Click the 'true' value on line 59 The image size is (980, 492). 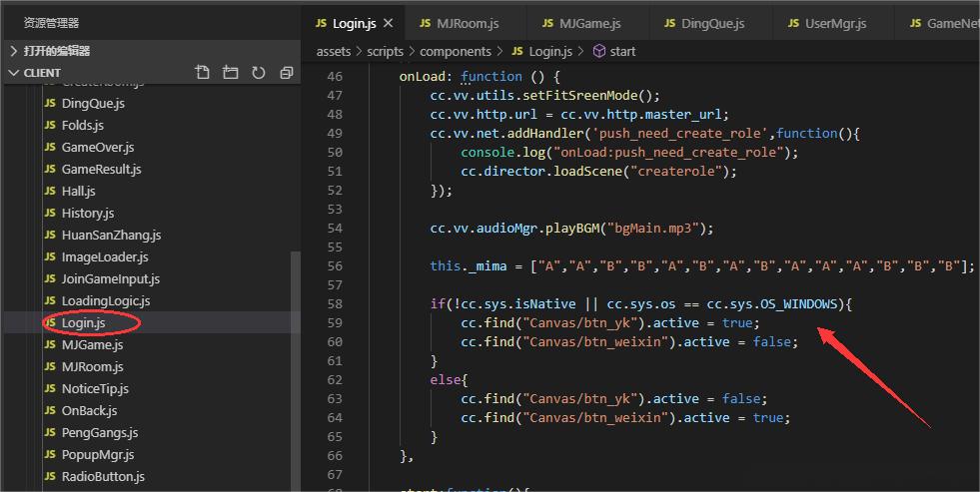pos(737,322)
